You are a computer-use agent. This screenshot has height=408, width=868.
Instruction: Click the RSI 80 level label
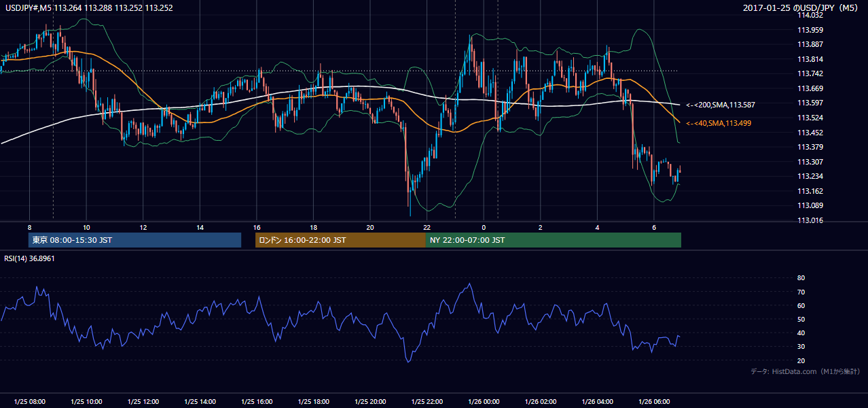pos(801,278)
